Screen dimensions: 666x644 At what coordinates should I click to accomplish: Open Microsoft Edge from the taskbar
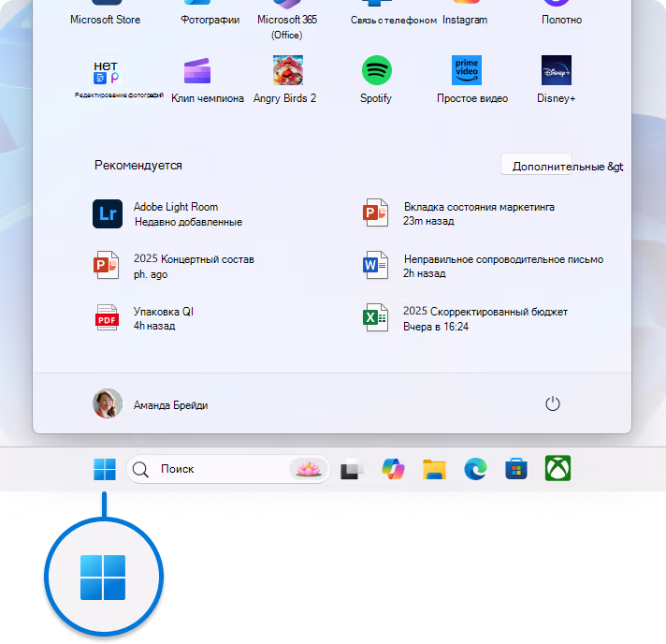(x=475, y=469)
